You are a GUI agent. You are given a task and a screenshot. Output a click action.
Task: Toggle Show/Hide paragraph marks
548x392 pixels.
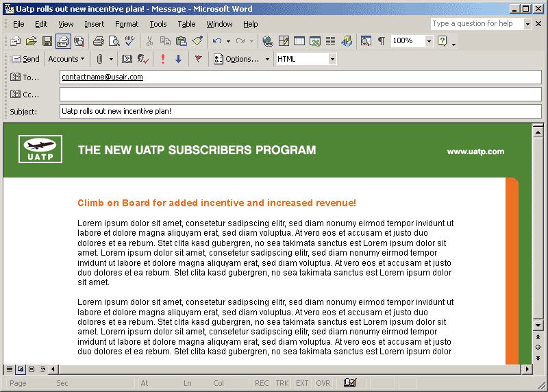382,41
